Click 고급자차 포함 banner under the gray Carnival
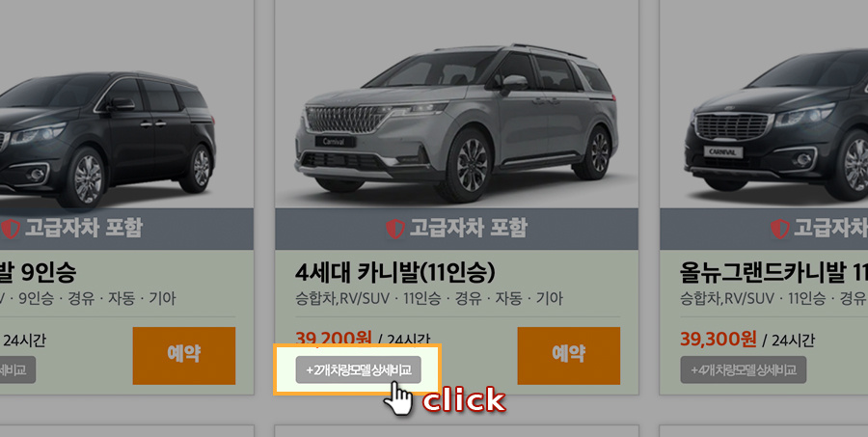The width and height of the screenshot is (868, 437). pyautogui.click(x=457, y=229)
